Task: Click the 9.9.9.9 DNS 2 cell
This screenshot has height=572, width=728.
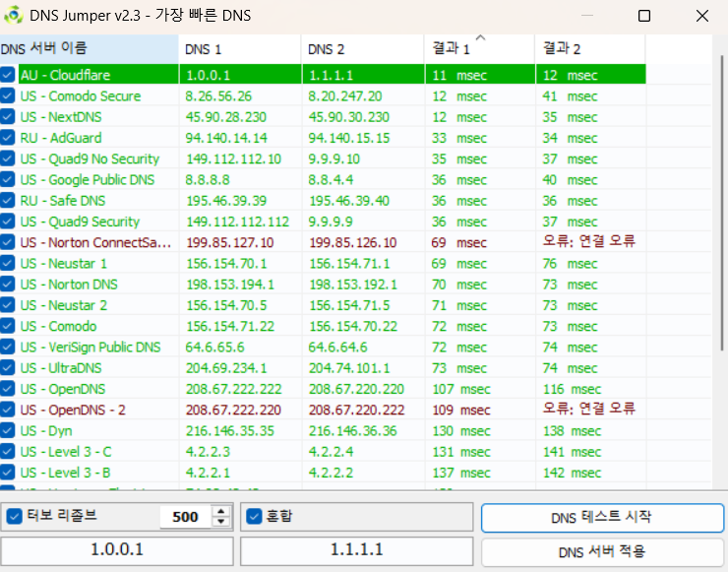Action: 331,222
